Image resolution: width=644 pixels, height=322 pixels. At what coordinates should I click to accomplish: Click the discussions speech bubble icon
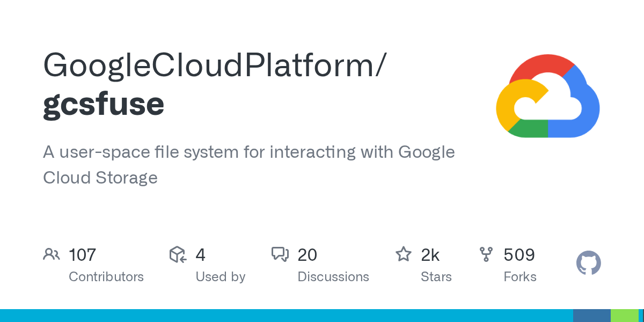(x=280, y=254)
